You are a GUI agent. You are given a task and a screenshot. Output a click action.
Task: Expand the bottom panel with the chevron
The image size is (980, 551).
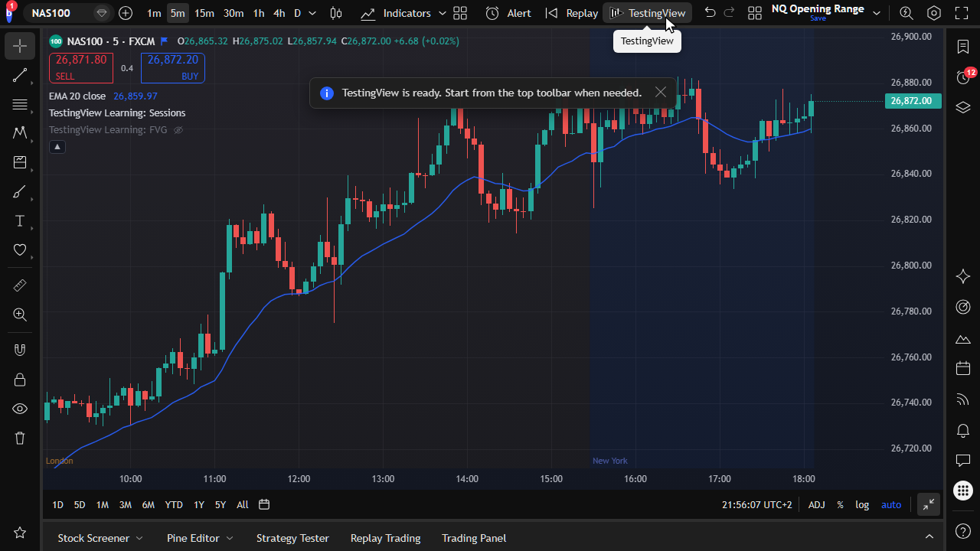(929, 537)
